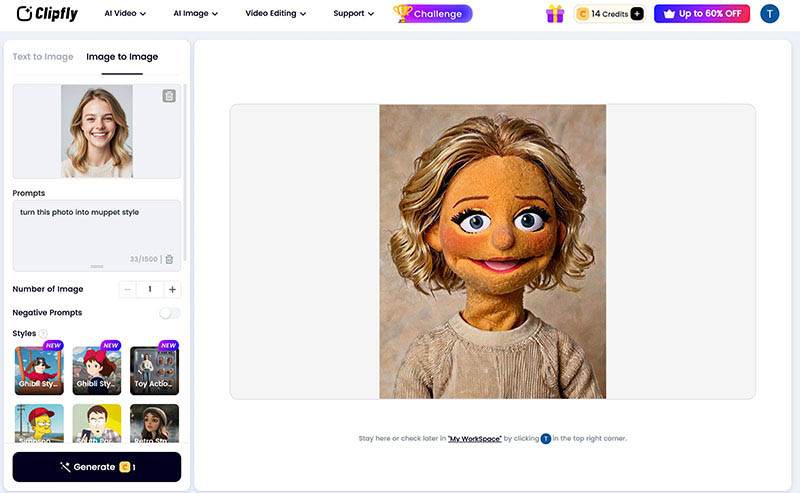This screenshot has height=493, width=800.
Task: Click the plus icon to add credits
Action: click(637, 14)
